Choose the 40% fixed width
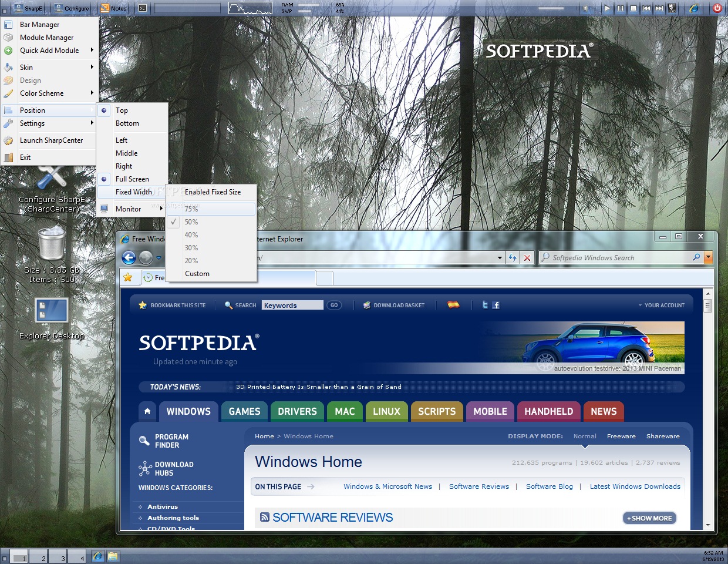 (x=211, y=235)
